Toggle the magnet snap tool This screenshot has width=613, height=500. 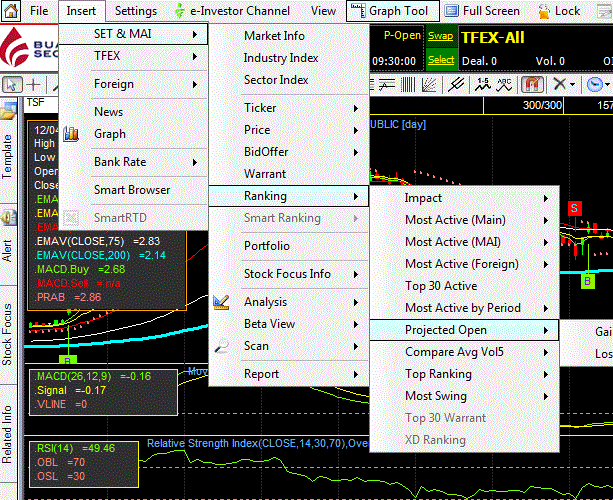pos(532,84)
